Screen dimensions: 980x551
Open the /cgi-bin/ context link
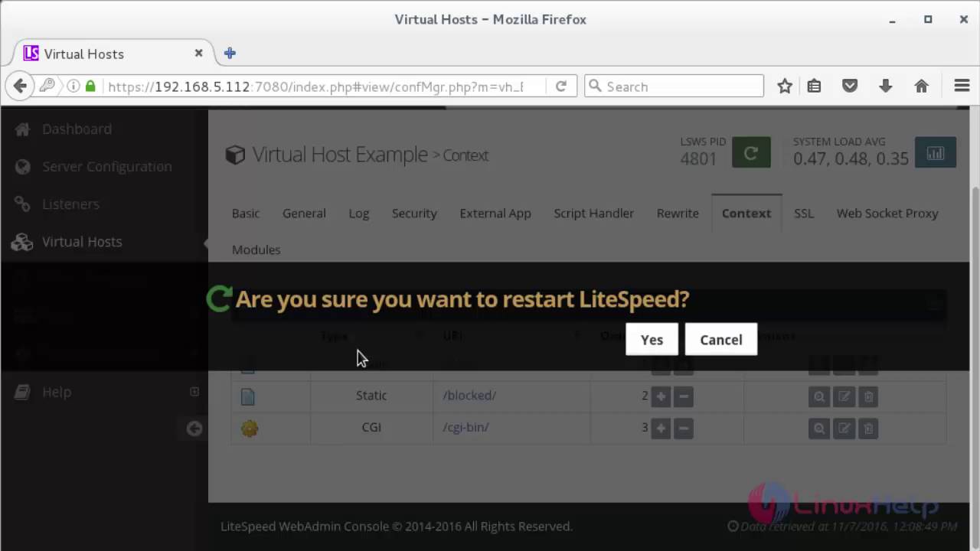(465, 427)
